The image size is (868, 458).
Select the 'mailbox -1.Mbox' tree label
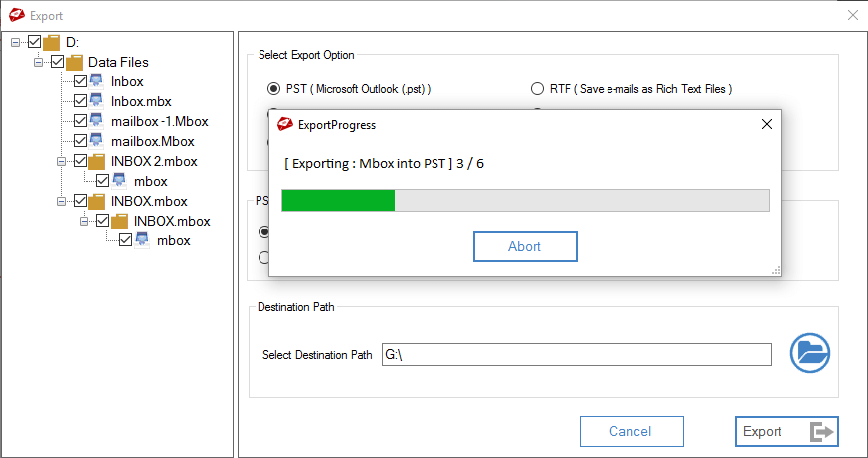(x=159, y=121)
